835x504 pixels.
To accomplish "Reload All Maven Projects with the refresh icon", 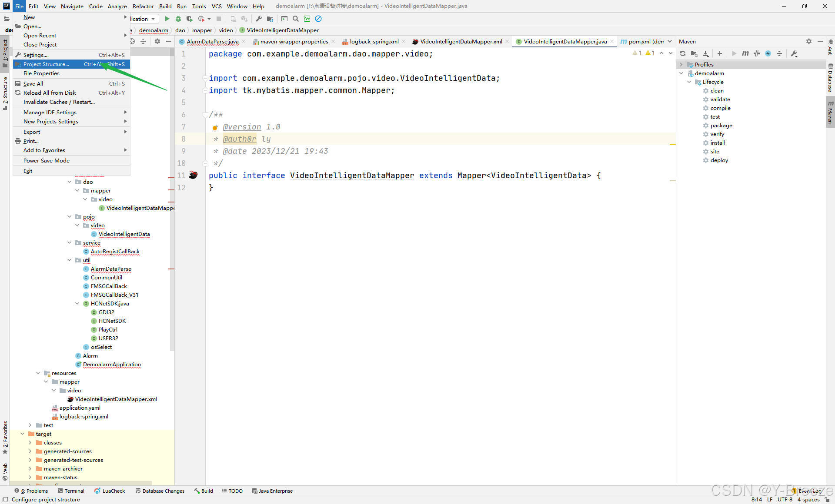I will coord(683,53).
